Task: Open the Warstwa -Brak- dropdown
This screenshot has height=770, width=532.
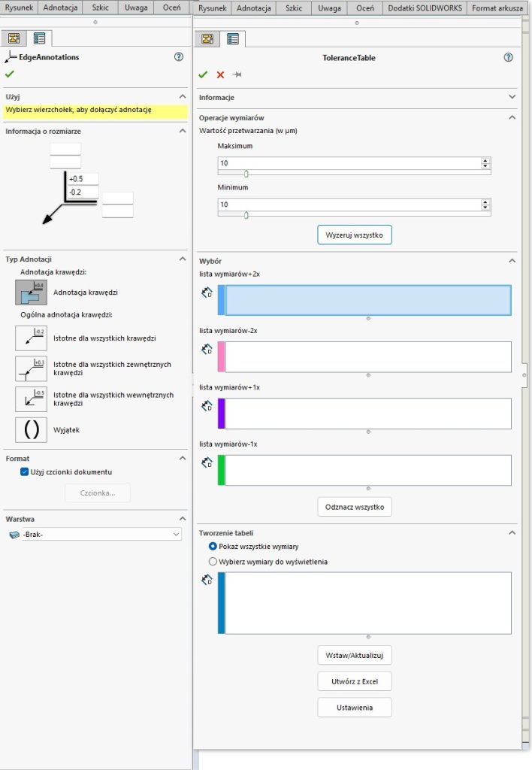Action: tap(176, 535)
